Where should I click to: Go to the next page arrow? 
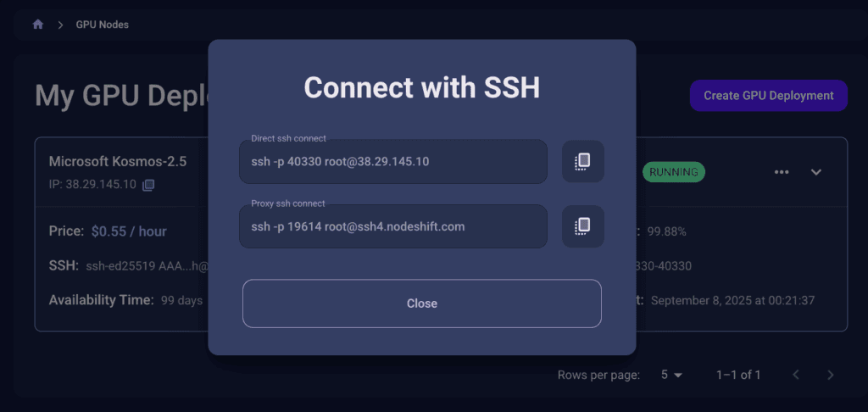830,375
